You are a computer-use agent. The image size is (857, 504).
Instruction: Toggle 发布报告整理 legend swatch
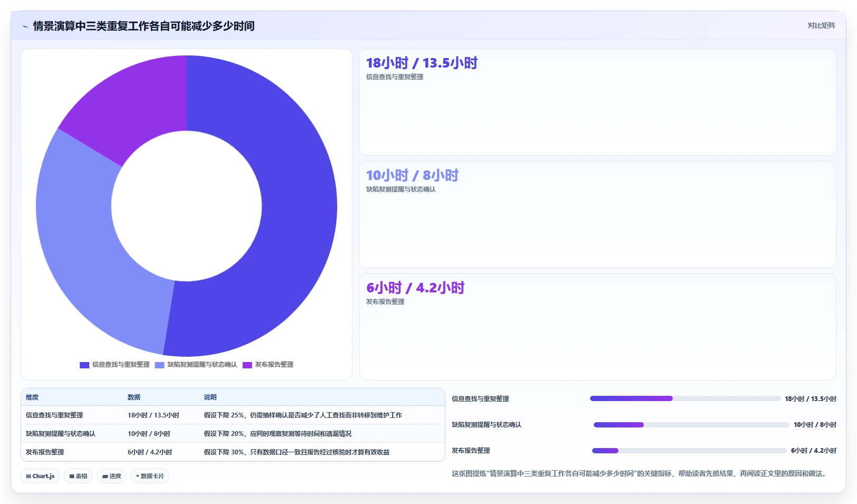[x=247, y=365]
